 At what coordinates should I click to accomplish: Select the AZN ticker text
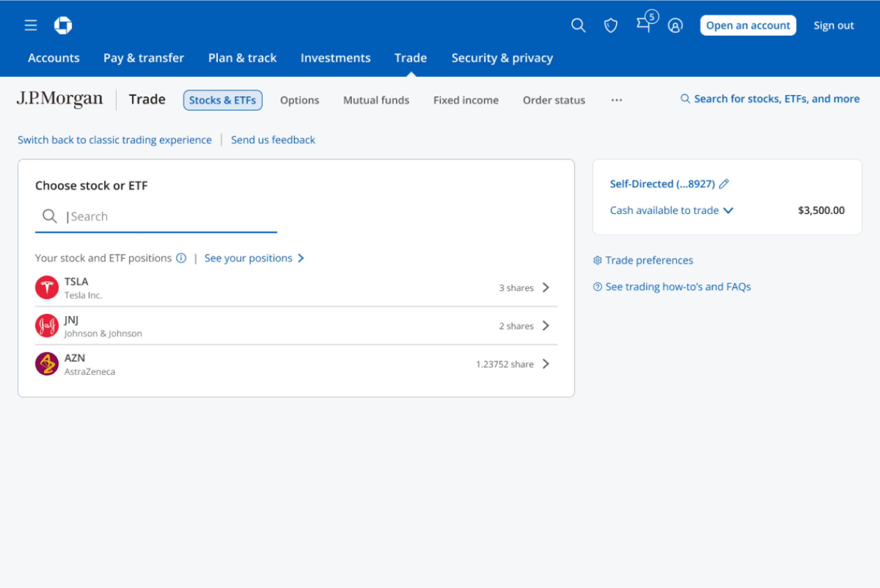(x=75, y=358)
